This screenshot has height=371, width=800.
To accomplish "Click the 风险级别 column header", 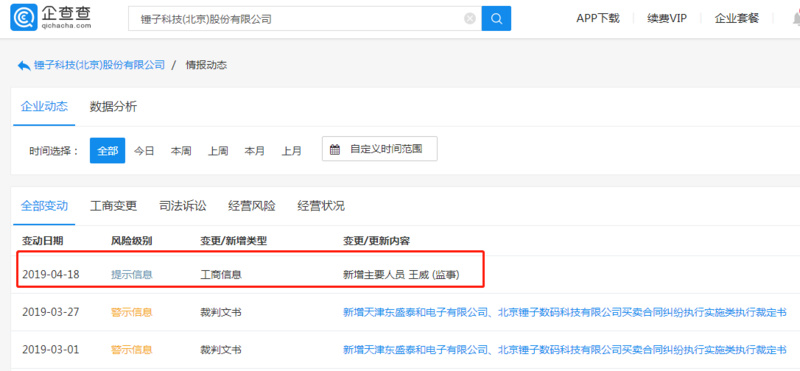I will [132, 241].
